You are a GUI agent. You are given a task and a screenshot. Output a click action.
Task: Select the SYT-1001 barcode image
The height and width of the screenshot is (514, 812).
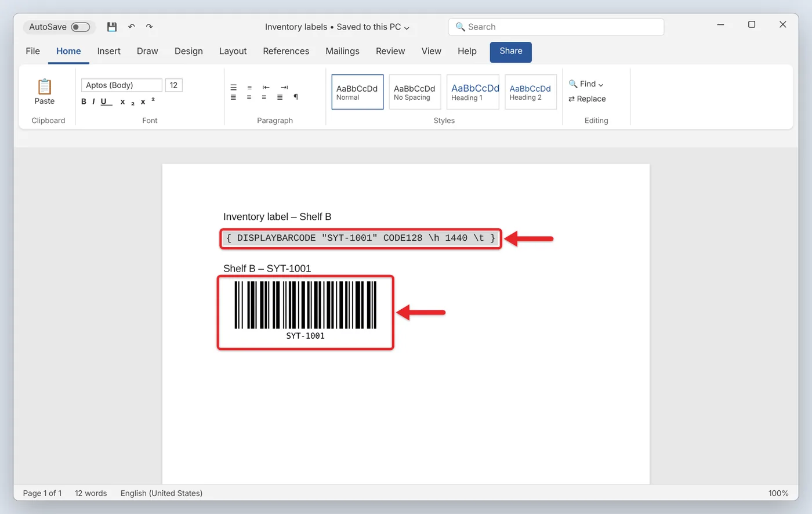pyautogui.click(x=306, y=312)
